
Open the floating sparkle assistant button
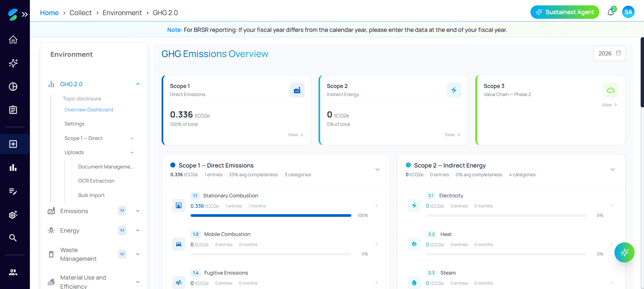click(625, 252)
